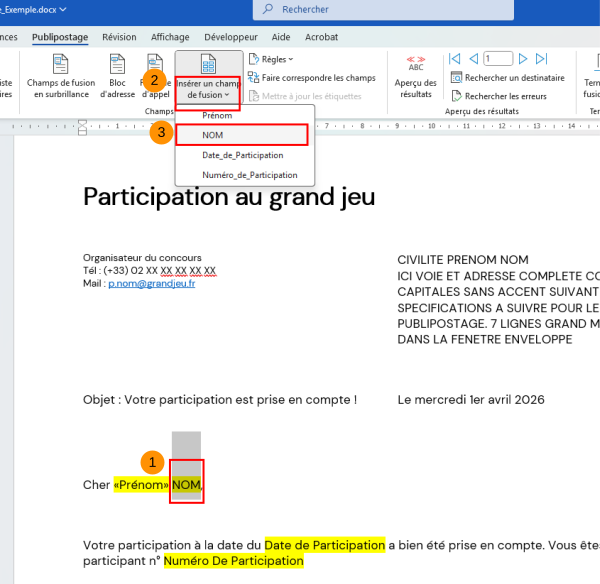Image resolution: width=600 pixels, height=584 pixels.
Task: Select Prénom from the merge field list
Action: [x=217, y=115]
